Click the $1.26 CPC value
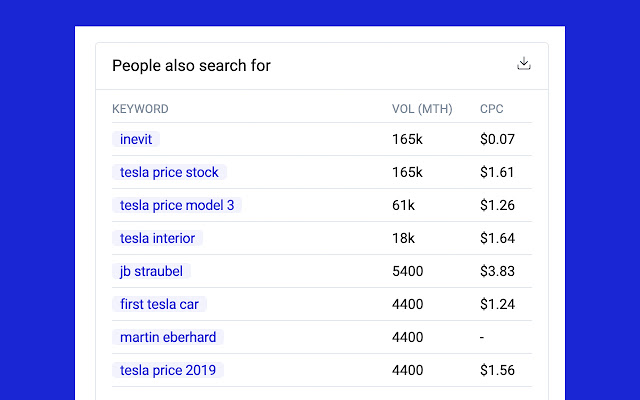This screenshot has height=400, width=640. click(x=497, y=205)
